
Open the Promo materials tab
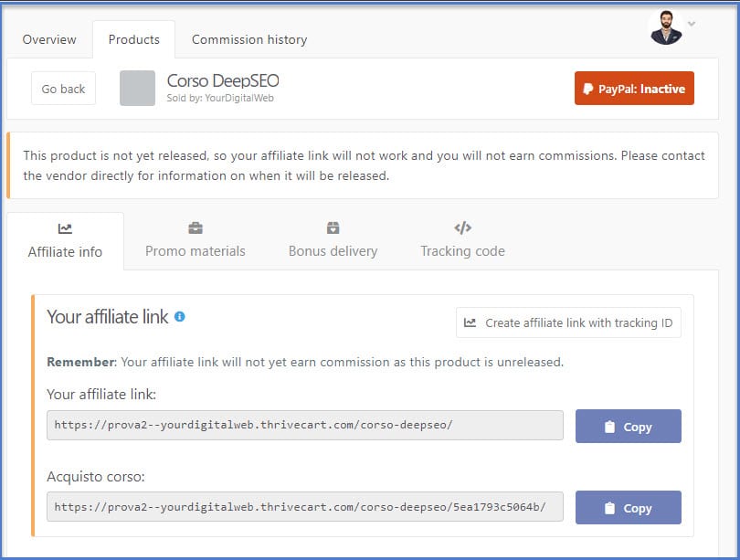point(196,241)
